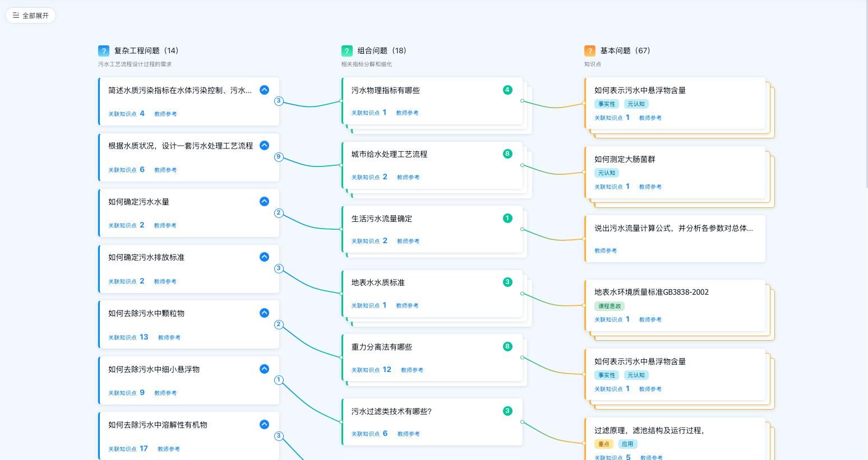Click connector node 9 beside 根据水质状况 card
This screenshot has height=460, width=868.
(279, 157)
